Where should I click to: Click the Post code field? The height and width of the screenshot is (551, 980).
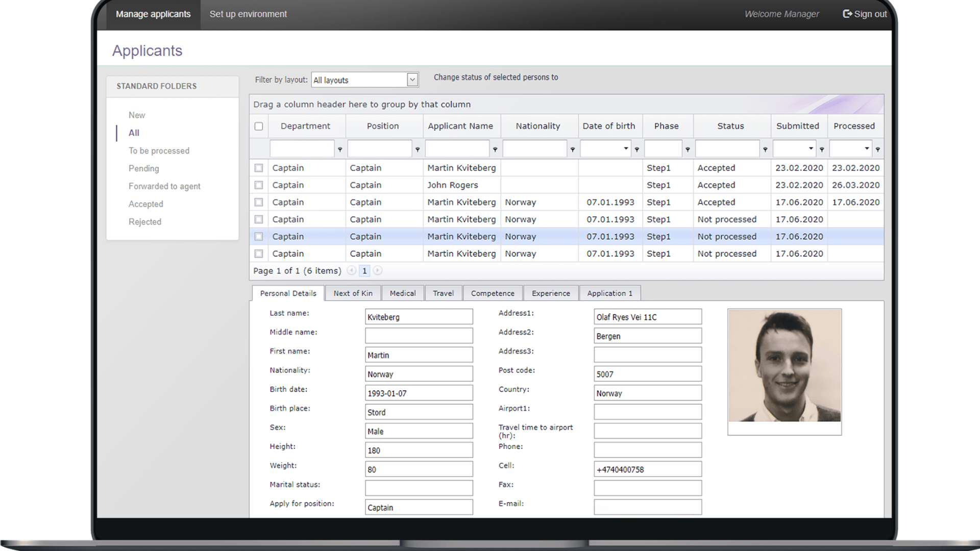tap(648, 374)
